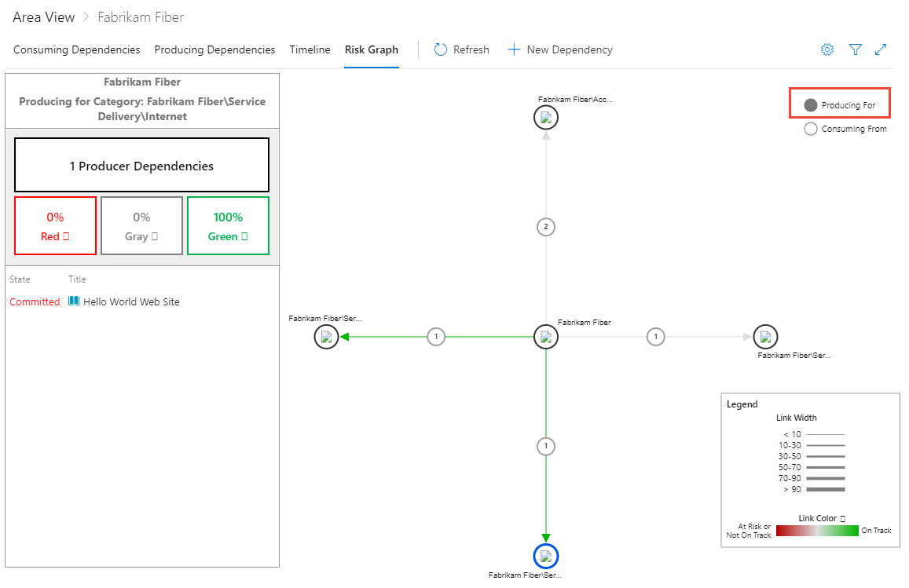This screenshot has width=909, height=588.
Task: Click the topmost Fabrikam Fiber\Acc node
Action: point(546,117)
